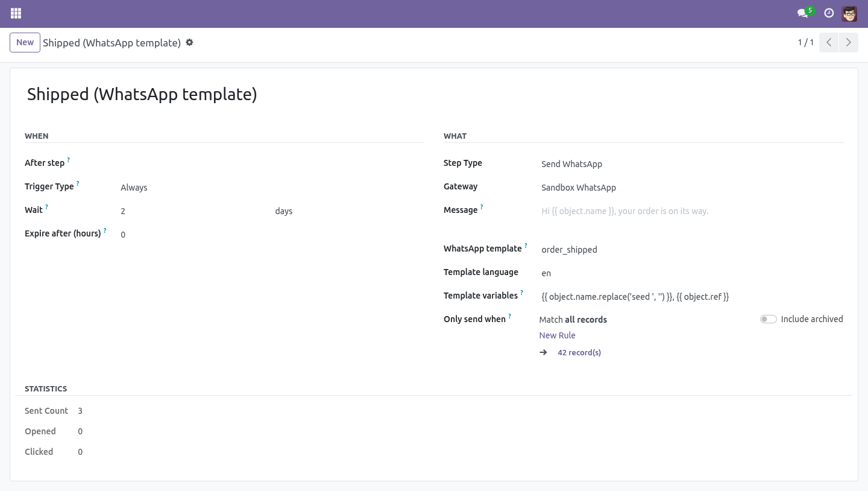
Task: Click the Match all records text
Action: pyautogui.click(x=573, y=320)
